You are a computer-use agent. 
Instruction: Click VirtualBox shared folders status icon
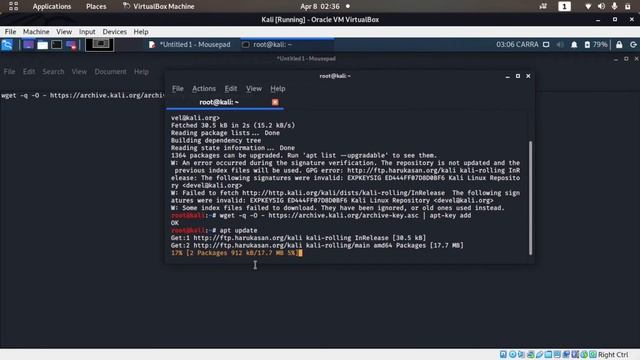tap(548, 354)
